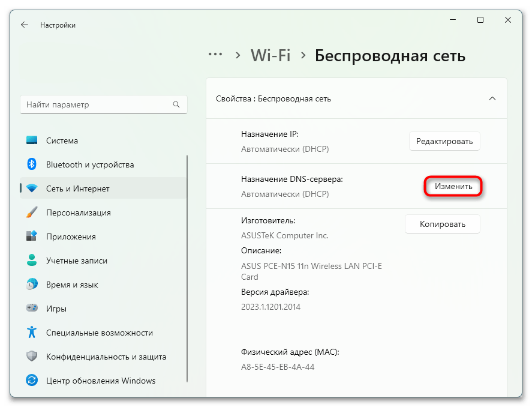The image size is (532, 407).
Task: Click Редактировать for IP assignment
Action: click(x=444, y=141)
